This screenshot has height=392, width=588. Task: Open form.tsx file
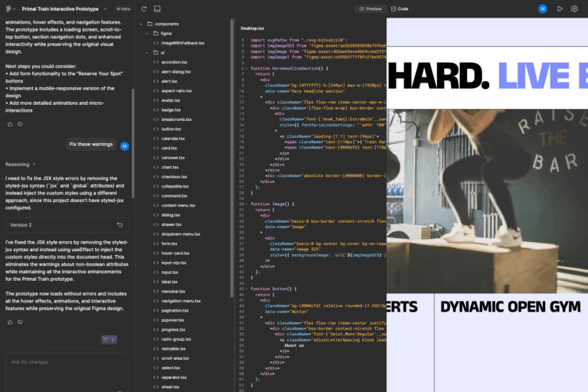(169, 243)
